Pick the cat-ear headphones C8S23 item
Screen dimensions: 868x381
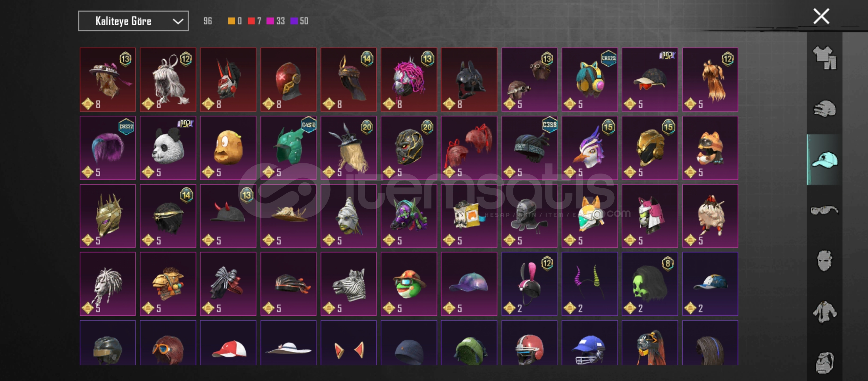click(589, 80)
